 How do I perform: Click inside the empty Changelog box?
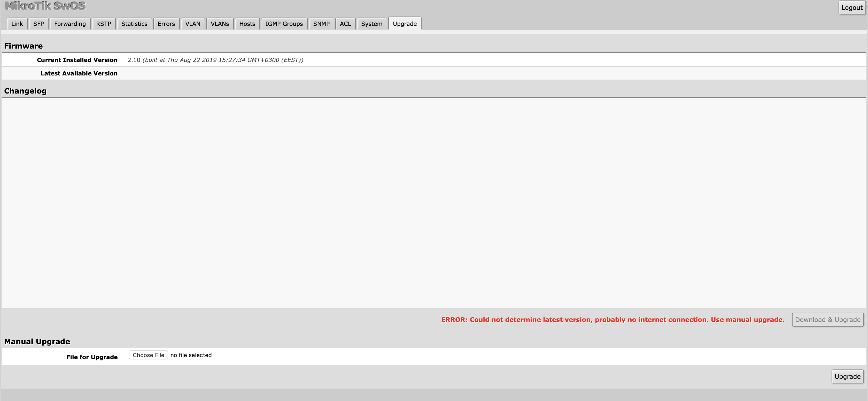[434, 203]
